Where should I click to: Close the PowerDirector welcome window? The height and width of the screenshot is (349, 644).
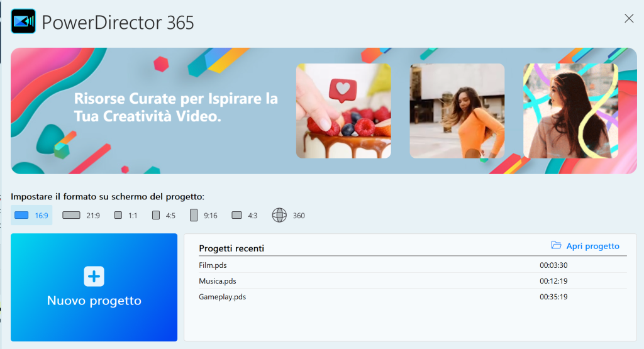pyautogui.click(x=628, y=18)
